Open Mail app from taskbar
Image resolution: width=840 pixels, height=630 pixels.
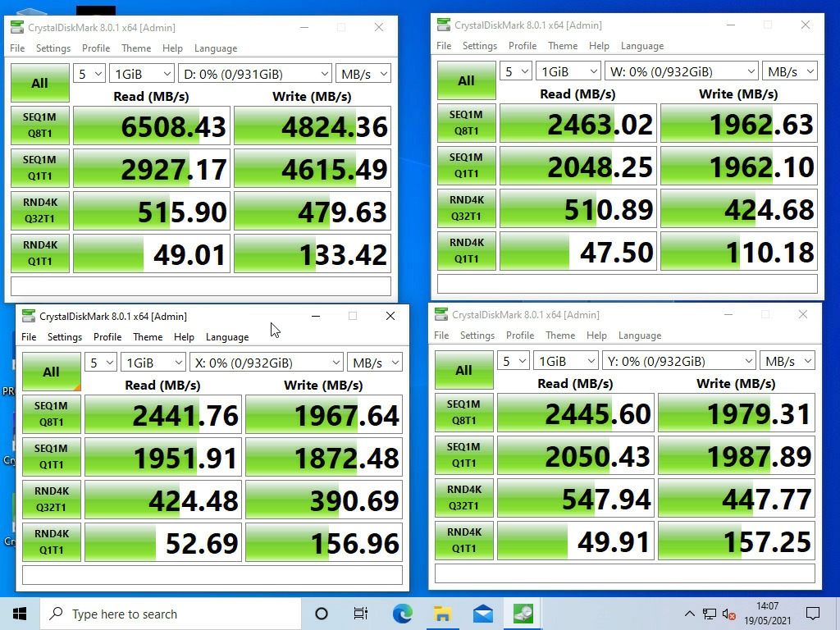click(482, 614)
